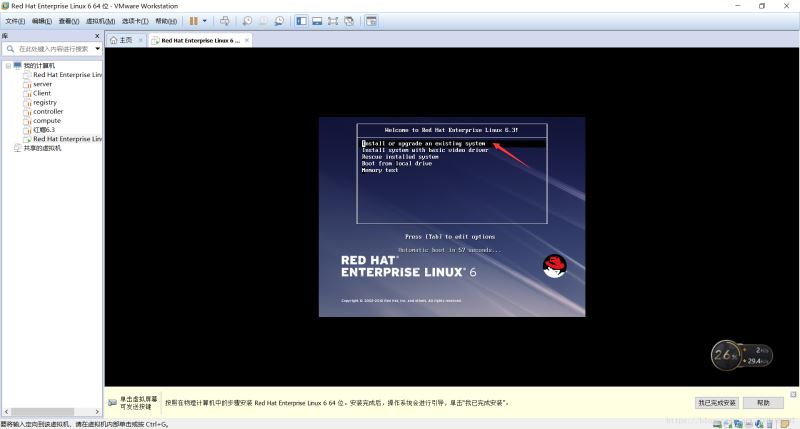The image size is (800, 429).
Task: Select the server virtual machine in the library
Action: pyautogui.click(x=42, y=84)
